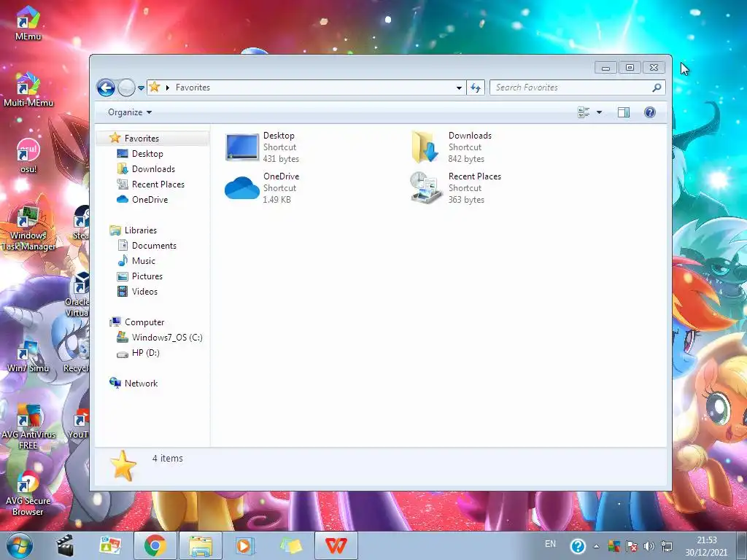
Task: Expand the address bar breadcrumb arrow before Favorites
Action: 168,87
